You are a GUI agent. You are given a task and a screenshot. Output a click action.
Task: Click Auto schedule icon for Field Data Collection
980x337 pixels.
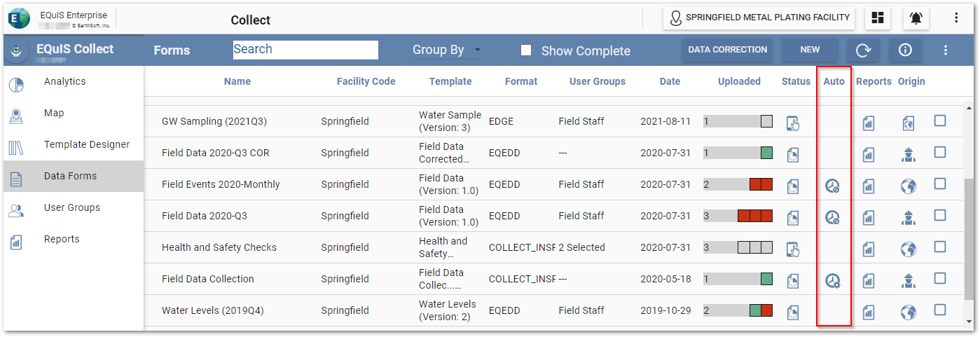[833, 280]
